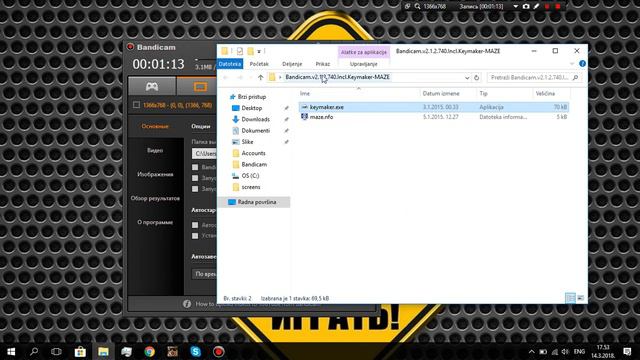
Task: Switch to large icons view in status bar
Action: pos(580,298)
